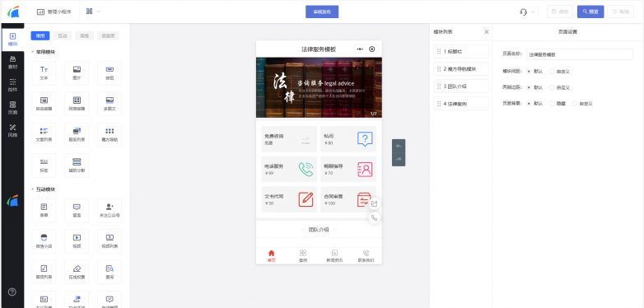Open the help question mark icon

coord(12,292)
